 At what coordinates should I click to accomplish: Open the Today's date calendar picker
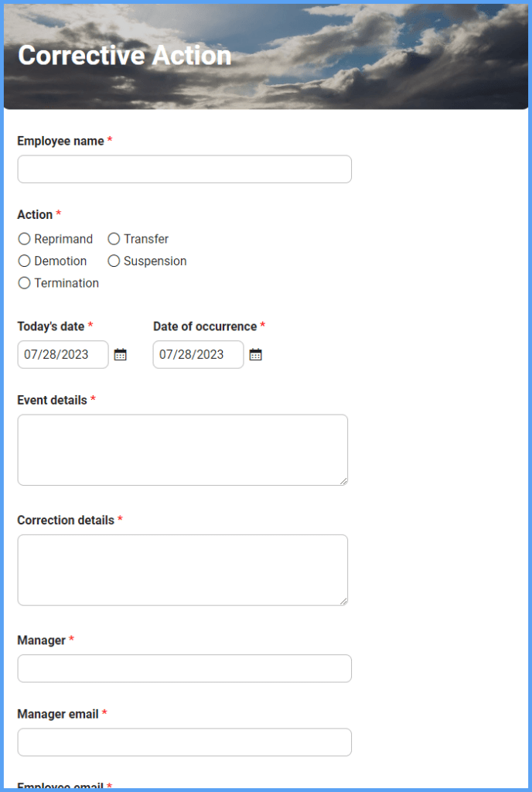(x=120, y=354)
